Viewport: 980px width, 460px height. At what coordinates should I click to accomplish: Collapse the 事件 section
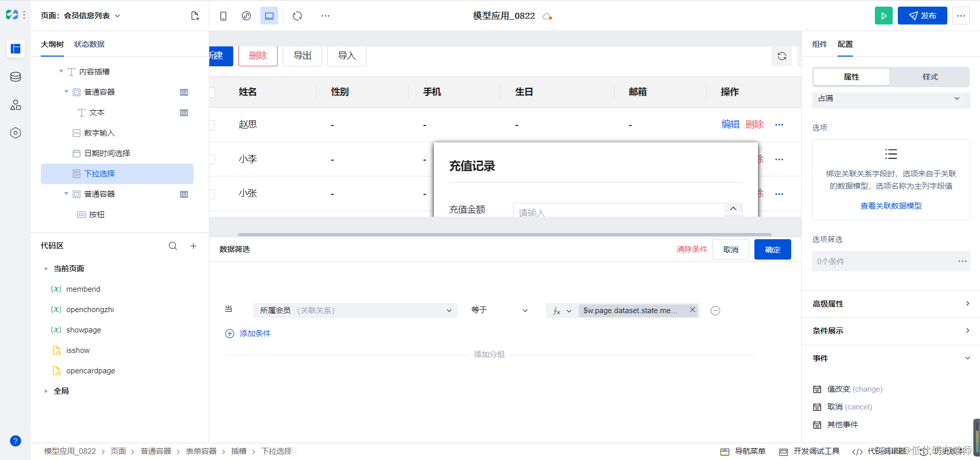891,359
